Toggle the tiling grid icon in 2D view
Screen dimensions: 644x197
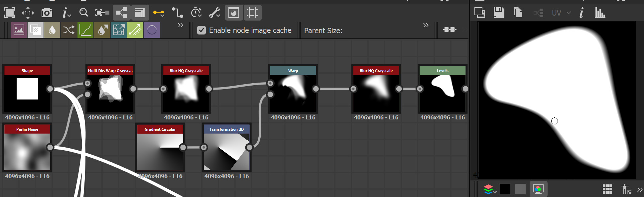[607, 189]
